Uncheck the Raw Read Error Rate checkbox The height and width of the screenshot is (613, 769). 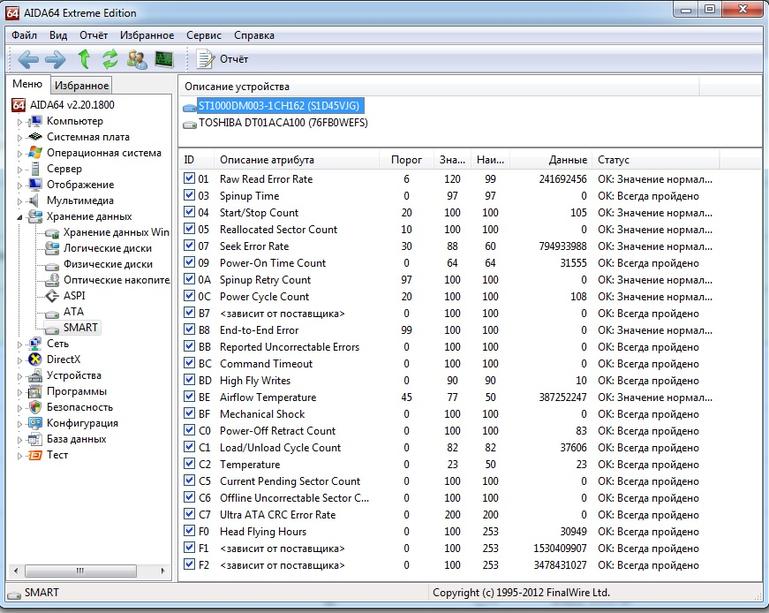click(x=189, y=178)
